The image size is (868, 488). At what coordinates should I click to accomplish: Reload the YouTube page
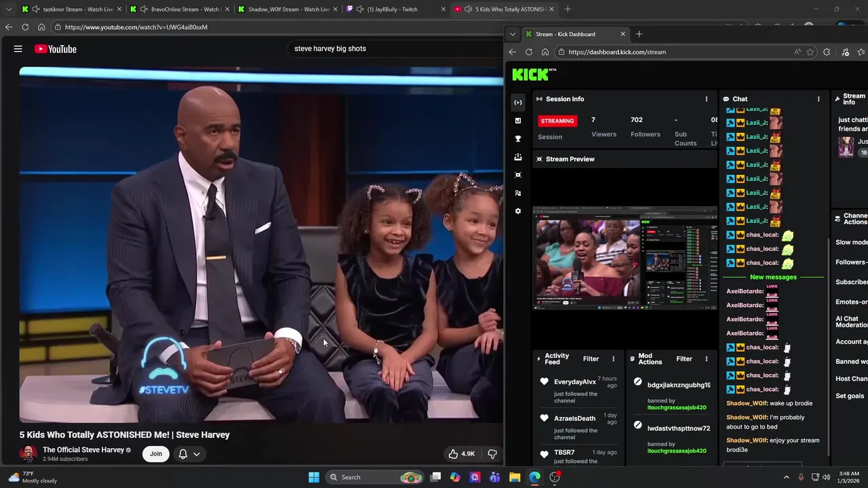tap(25, 27)
